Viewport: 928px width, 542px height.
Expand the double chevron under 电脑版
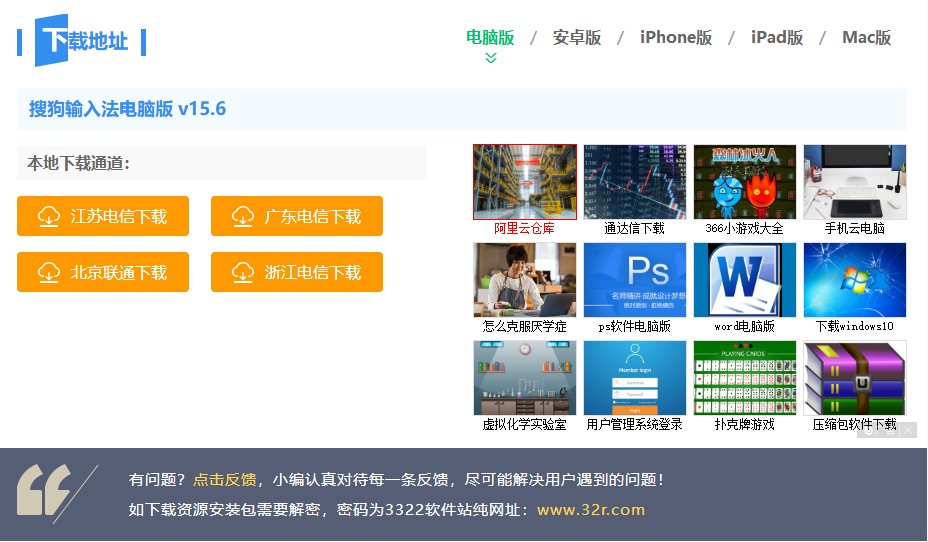(490, 58)
